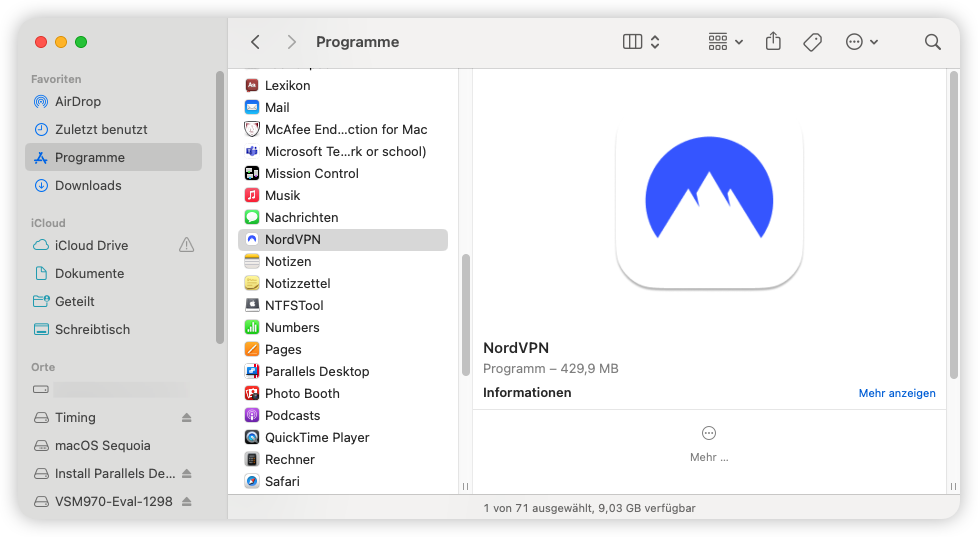Open the Tags editor icon
Viewport: 978px width, 537px height.
pos(812,42)
